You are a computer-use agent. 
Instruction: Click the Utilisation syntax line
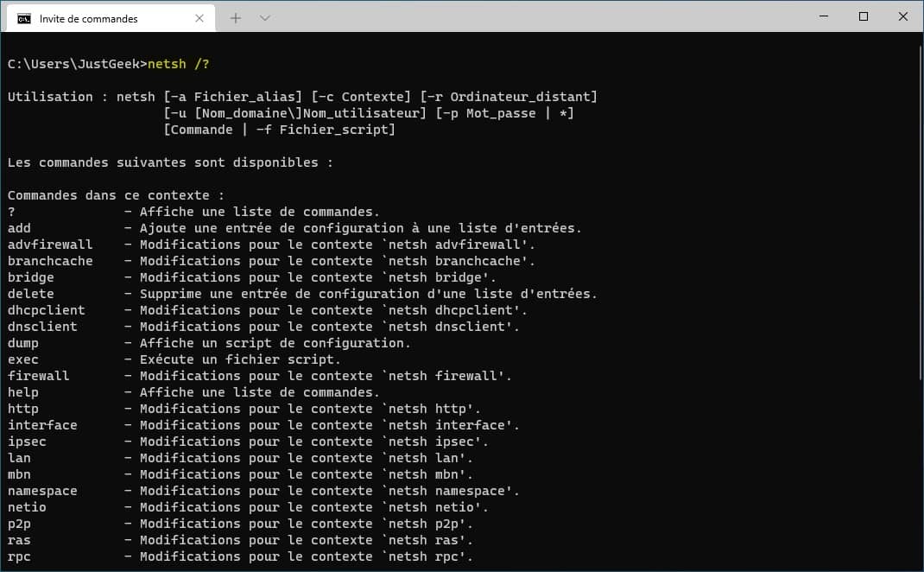click(x=302, y=97)
